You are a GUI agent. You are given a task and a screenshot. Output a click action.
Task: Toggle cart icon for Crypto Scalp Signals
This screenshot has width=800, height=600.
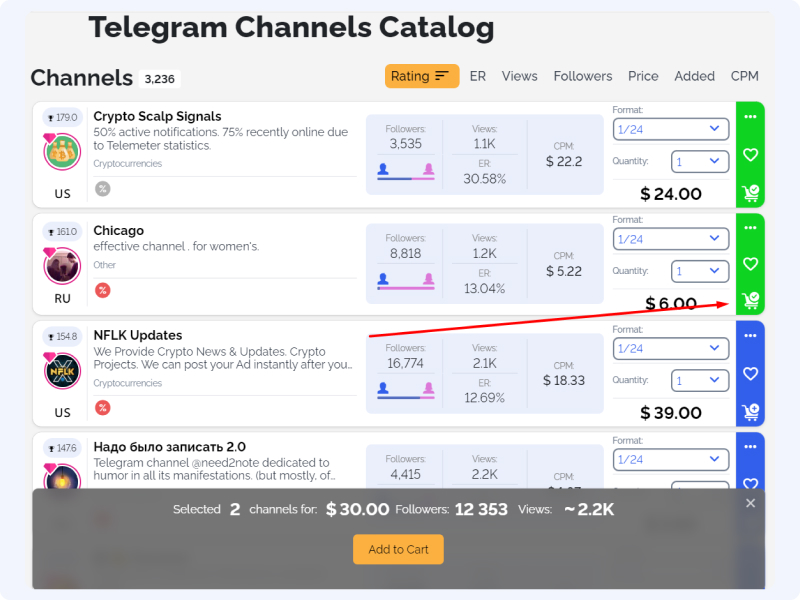pos(751,193)
